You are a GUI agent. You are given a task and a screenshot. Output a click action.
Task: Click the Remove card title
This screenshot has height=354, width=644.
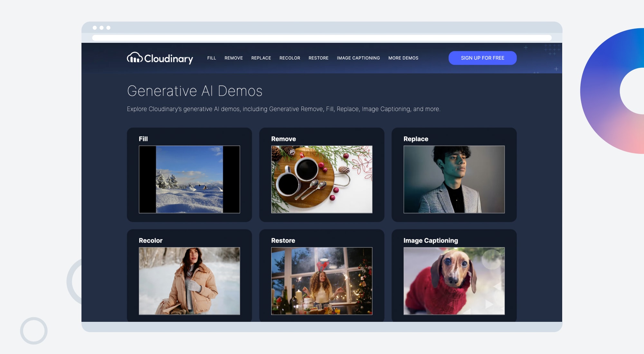(x=283, y=139)
